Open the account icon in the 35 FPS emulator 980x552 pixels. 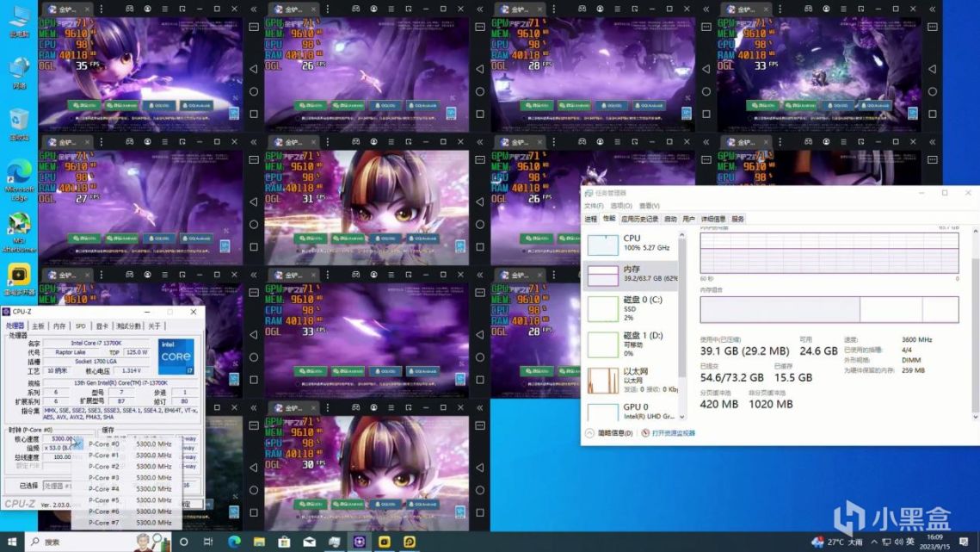click(x=147, y=9)
